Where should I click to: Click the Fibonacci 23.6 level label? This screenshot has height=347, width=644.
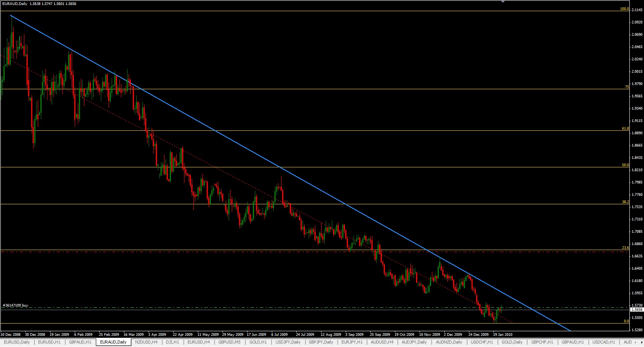[625, 248]
